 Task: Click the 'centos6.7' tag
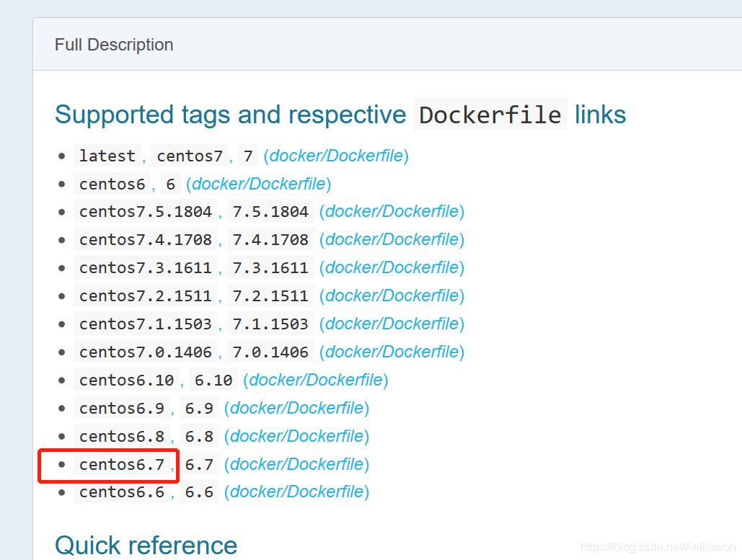pos(122,464)
